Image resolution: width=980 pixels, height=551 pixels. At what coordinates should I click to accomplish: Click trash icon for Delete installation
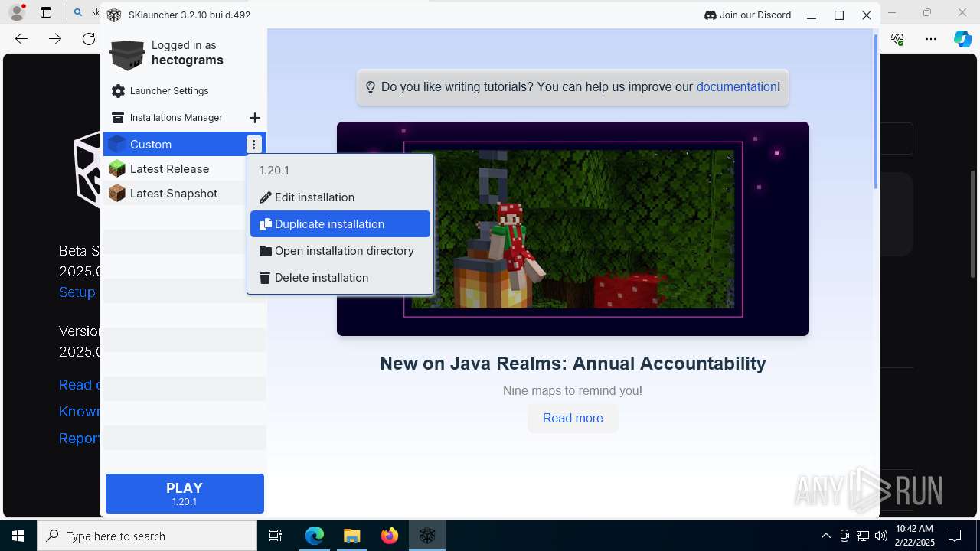[266, 278]
